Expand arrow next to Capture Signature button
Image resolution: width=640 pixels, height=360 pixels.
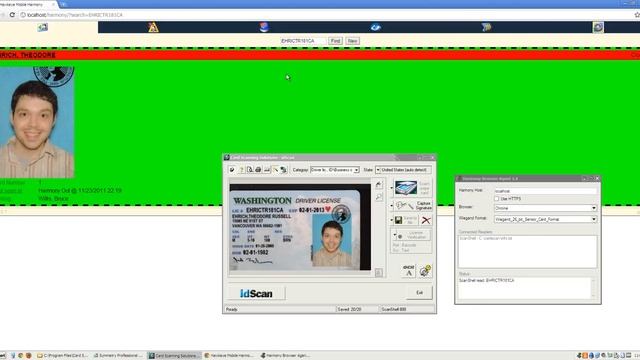[391, 206]
